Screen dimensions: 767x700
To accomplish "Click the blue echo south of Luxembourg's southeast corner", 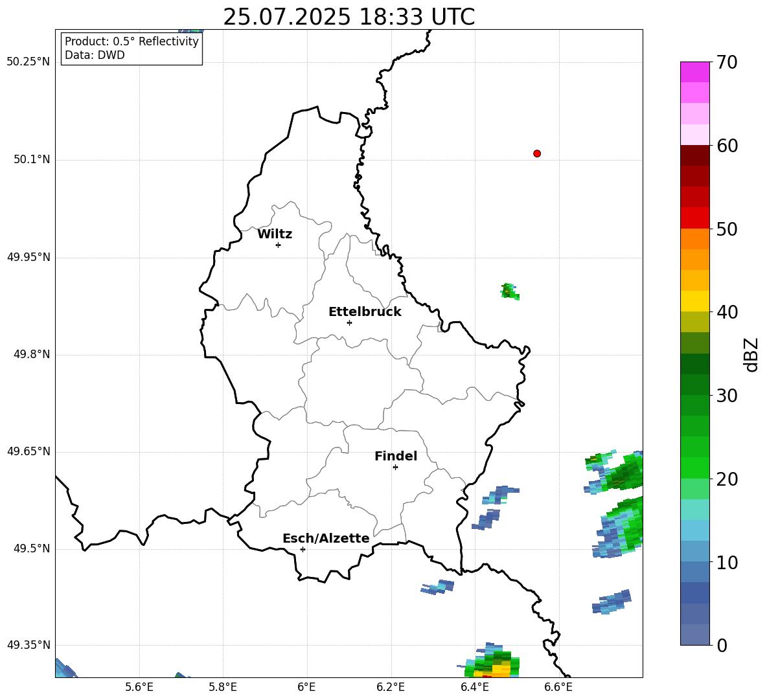I will (x=437, y=587).
